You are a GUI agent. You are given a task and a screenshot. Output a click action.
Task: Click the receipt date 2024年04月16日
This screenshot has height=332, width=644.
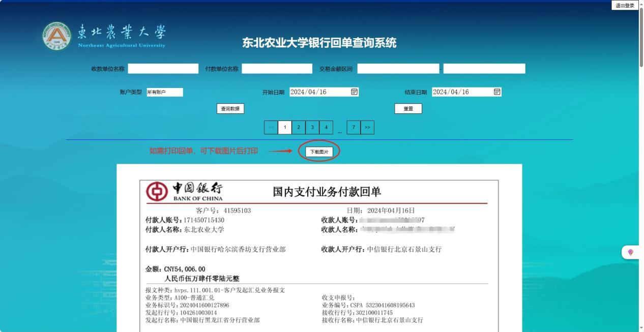coord(391,210)
